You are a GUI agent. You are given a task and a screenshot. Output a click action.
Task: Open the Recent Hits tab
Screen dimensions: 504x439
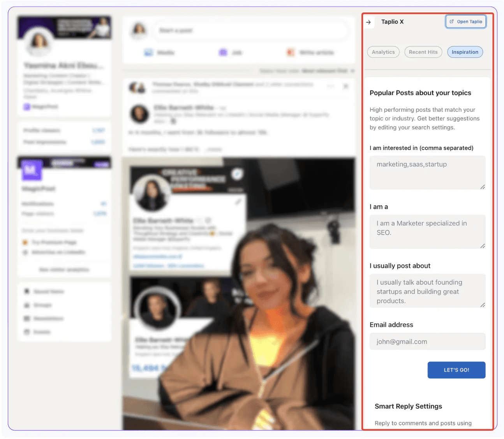423,52
